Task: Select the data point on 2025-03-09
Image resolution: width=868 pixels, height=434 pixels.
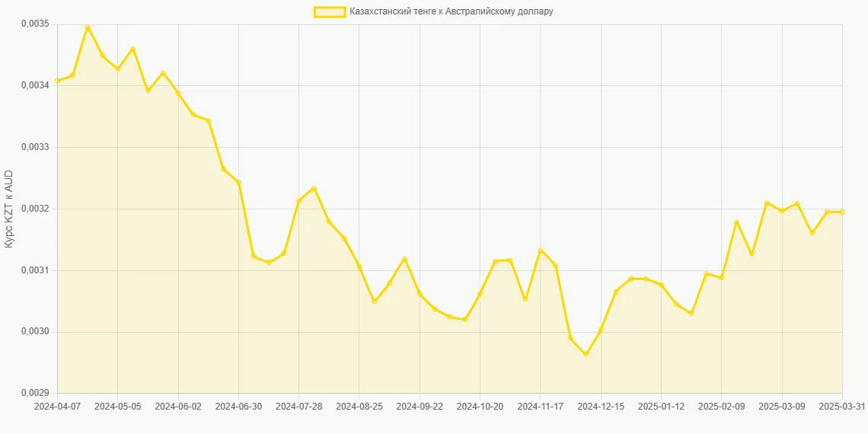Action: (x=782, y=211)
